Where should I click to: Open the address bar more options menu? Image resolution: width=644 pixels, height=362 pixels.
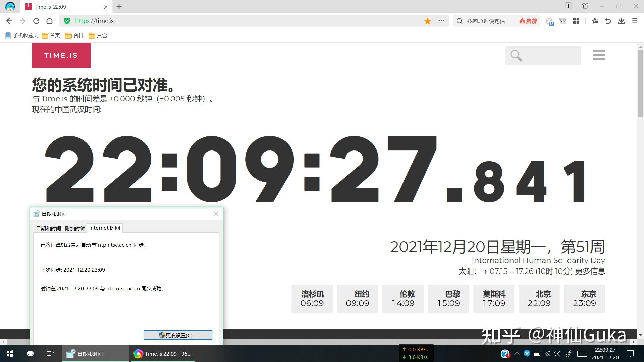pos(441,21)
